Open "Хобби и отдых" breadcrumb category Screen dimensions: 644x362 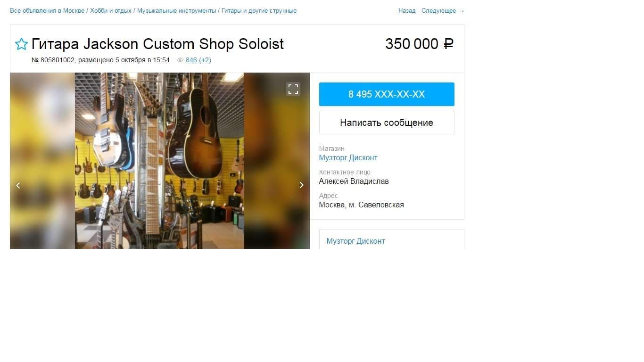(x=111, y=11)
